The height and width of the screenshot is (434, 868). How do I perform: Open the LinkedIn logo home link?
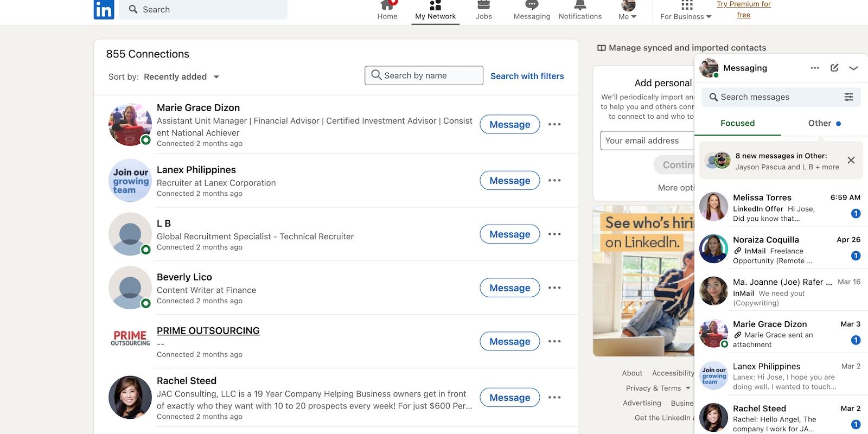(x=104, y=9)
